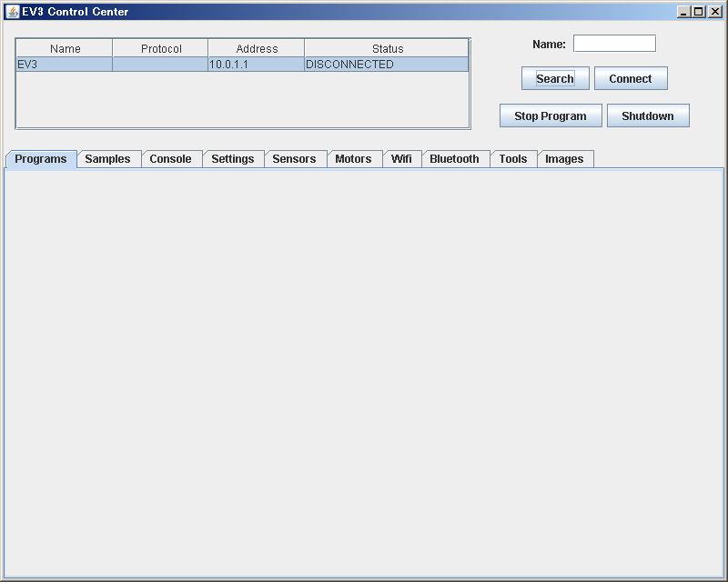Screen dimensions: 728x582
Task: Click the Shutdown button
Action: 648,115
